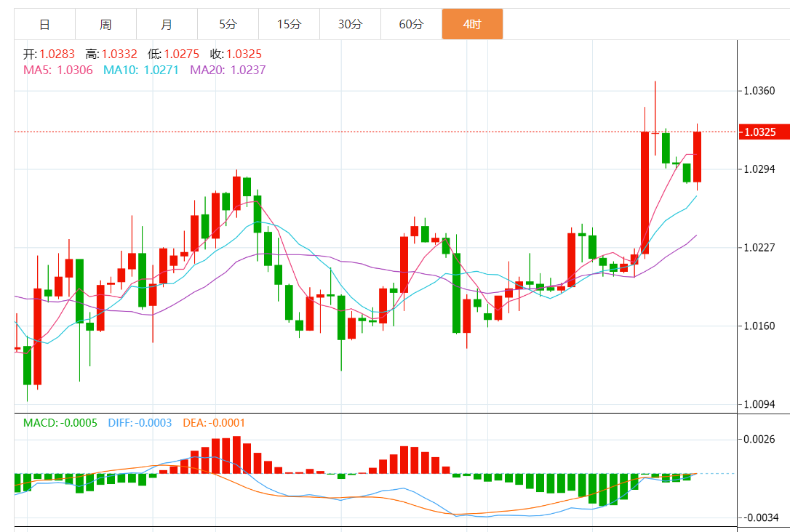The image size is (790, 532).
Task: Click the MA10: 1.0271 indicator label
Action: coord(141,70)
